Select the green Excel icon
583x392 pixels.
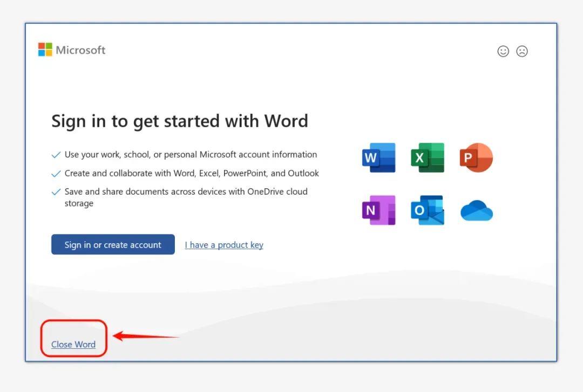point(427,157)
